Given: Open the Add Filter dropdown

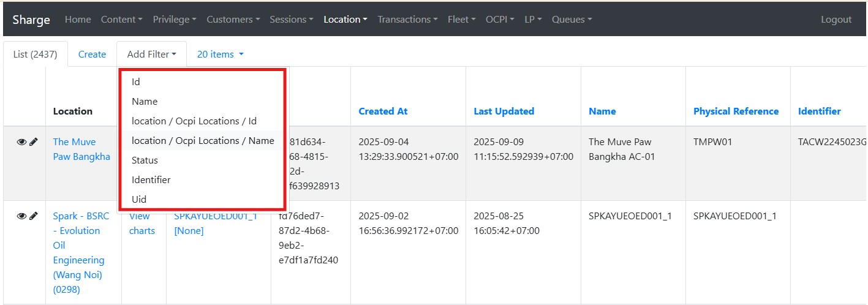Looking at the screenshot, I should pos(151,55).
